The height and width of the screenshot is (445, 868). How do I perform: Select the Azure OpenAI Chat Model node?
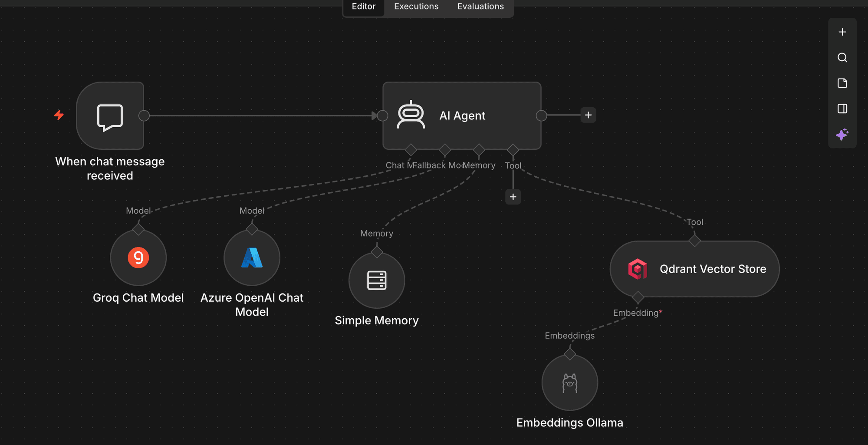pos(252,257)
